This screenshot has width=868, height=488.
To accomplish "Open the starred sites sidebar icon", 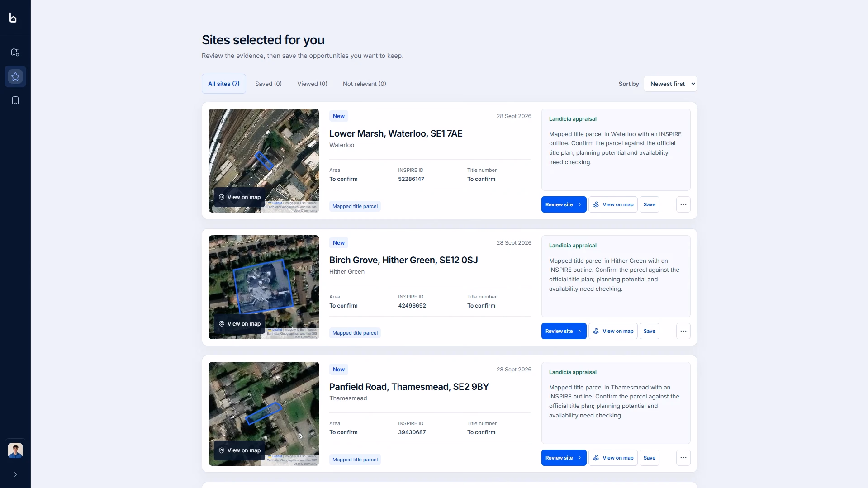I will [15, 76].
